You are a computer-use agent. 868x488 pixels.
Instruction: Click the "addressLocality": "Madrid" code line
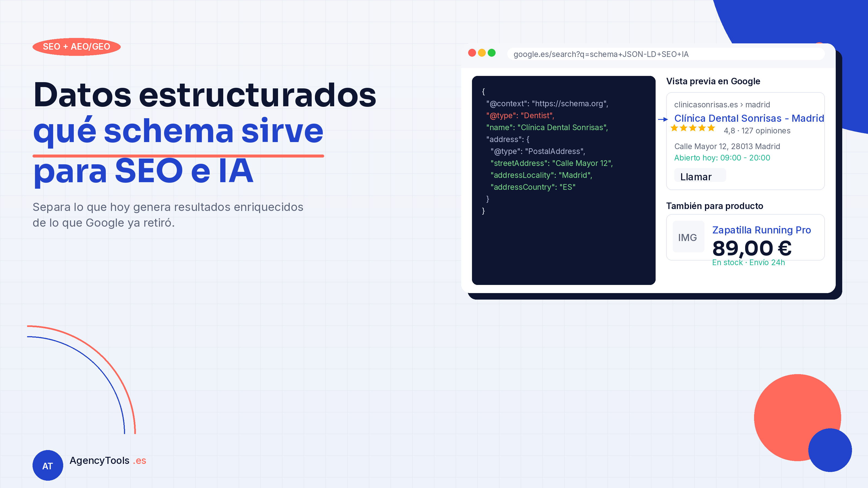[541, 175]
